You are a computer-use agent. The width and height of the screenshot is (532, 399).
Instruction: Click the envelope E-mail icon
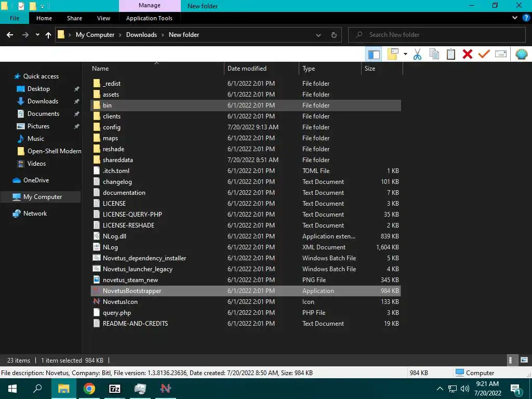(501, 54)
